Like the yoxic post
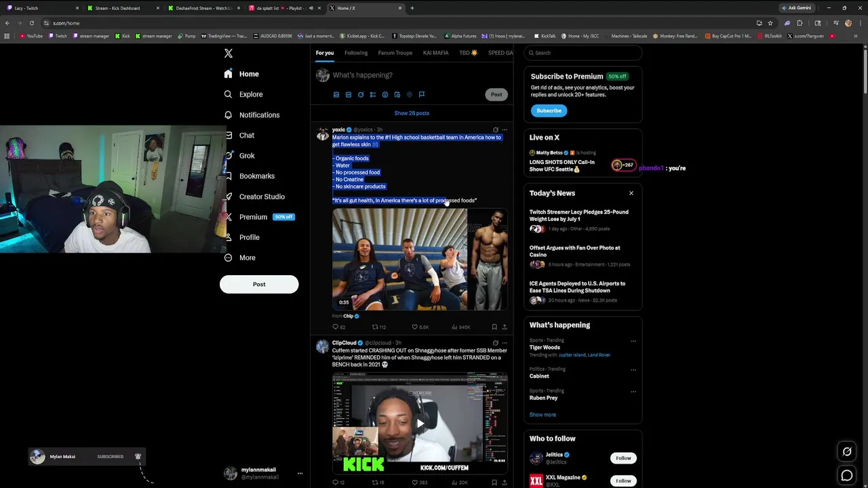Viewport: 868px width, 488px height. tap(420, 327)
